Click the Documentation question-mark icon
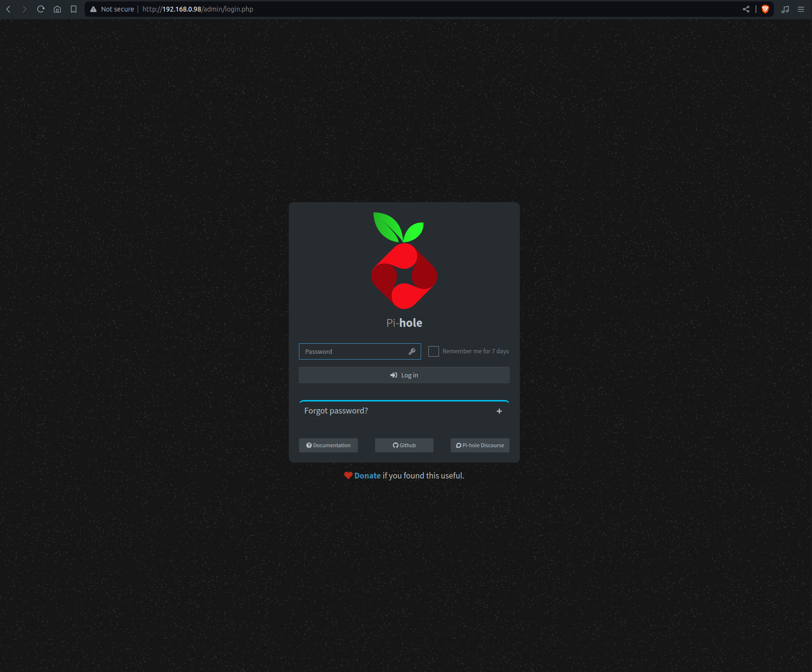 click(309, 445)
